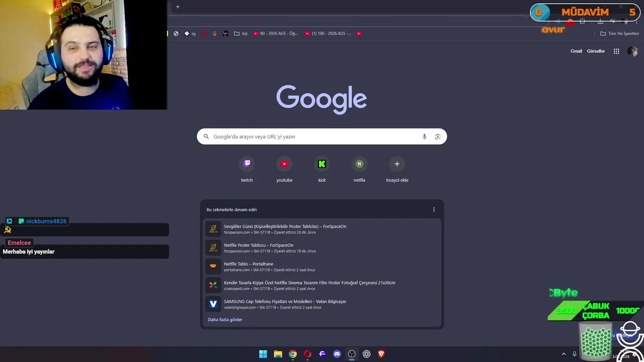Open the Windows Start menu
This screenshot has width=644, height=362.
[263, 354]
